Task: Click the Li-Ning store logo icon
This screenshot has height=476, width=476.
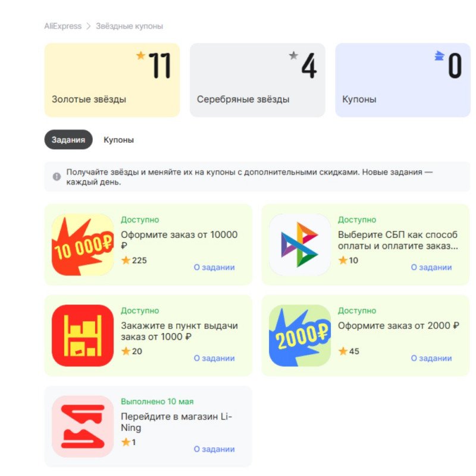Action: [x=83, y=427]
